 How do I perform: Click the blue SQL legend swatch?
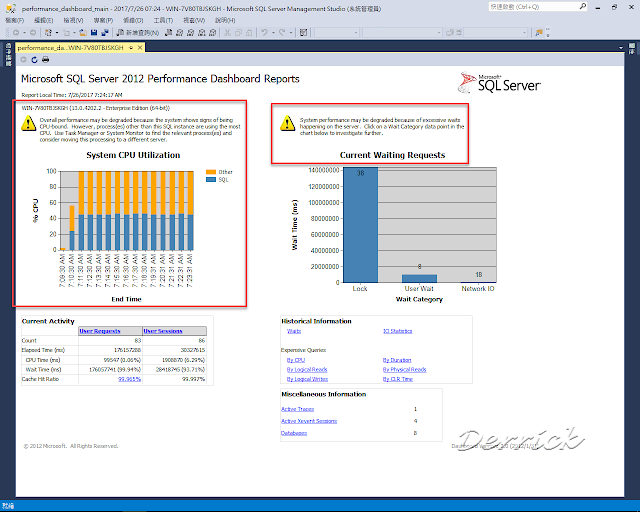tap(211, 180)
